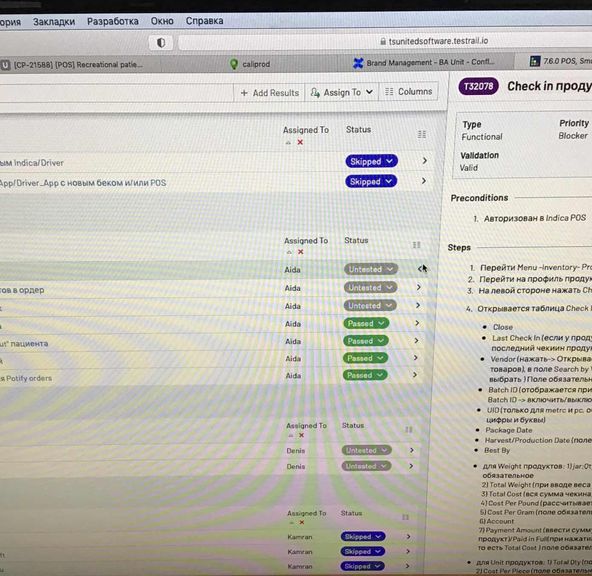Viewport: 592px width, 576px height.
Task: Open Assign To dropdown
Action: 342,92
